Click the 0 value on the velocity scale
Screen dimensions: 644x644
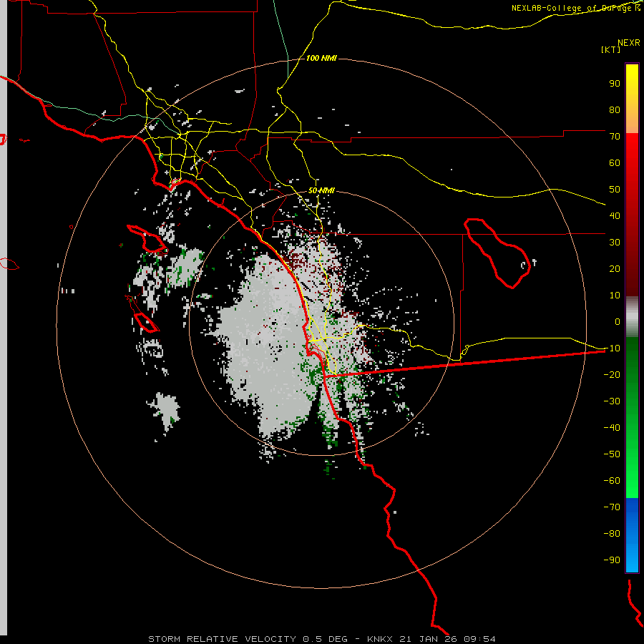coord(618,322)
